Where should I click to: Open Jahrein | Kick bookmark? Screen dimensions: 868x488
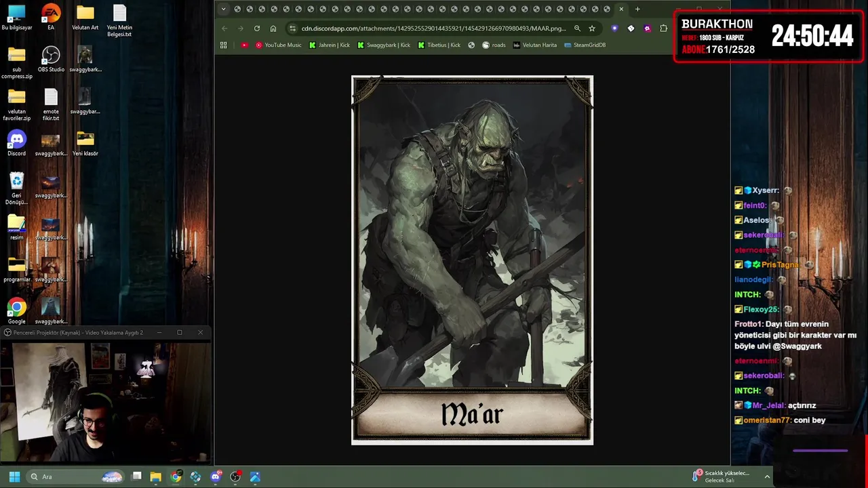tap(330, 45)
